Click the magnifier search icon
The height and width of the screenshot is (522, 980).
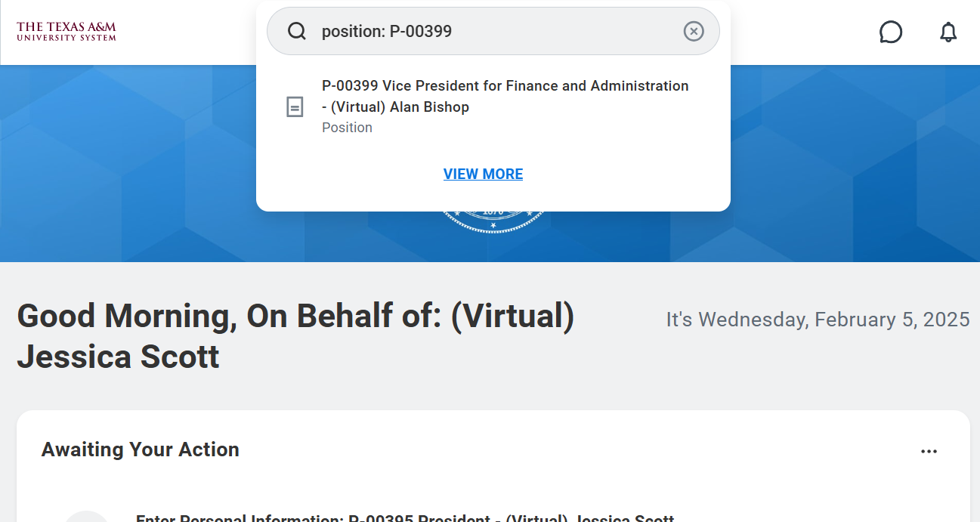297,31
